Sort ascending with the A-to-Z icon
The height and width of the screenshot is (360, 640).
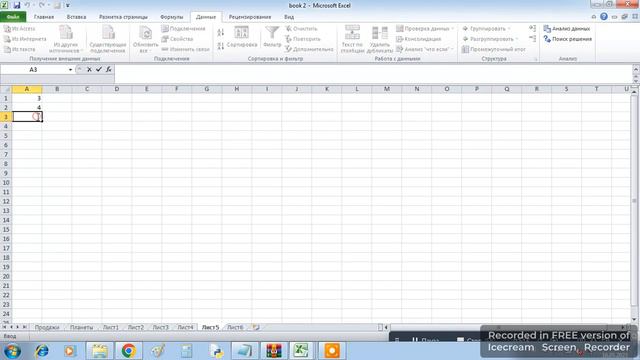[220, 32]
